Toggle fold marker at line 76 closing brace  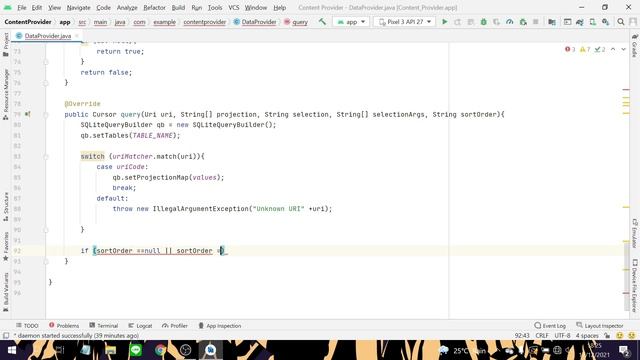click(46, 83)
